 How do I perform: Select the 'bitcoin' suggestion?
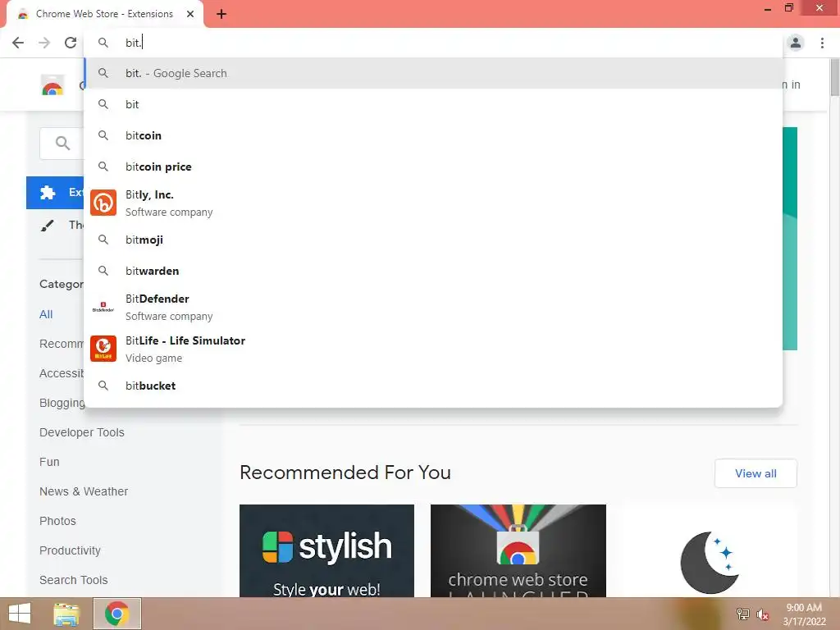(433, 135)
